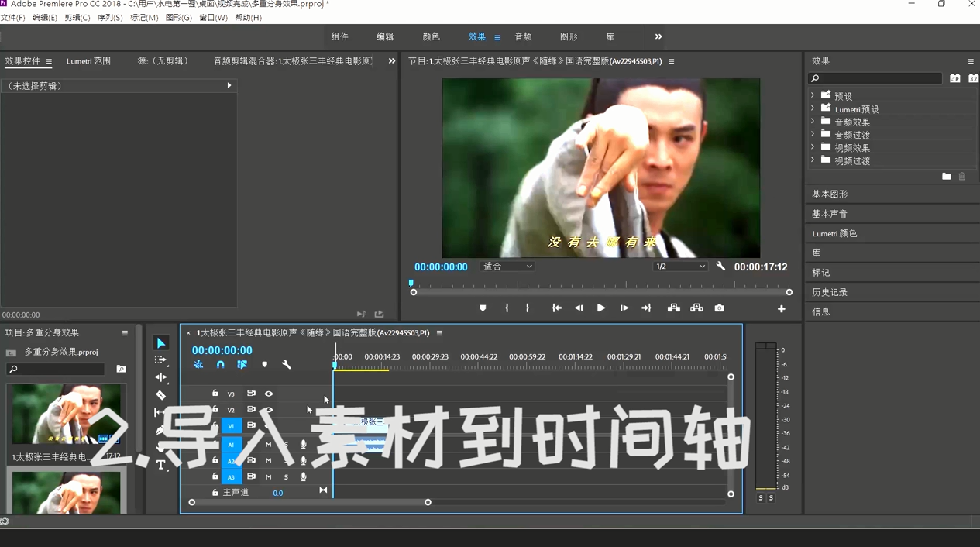
Task: Click the Program monitor playhead marker
Action: (x=411, y=284)
